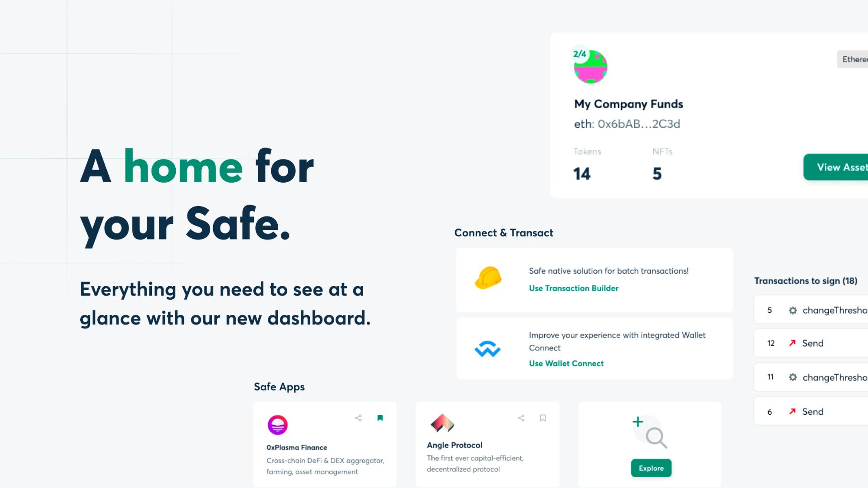Click the eth address 0x6bAB...2C3d
Screen dimensions: 868x488
[627, 124]
